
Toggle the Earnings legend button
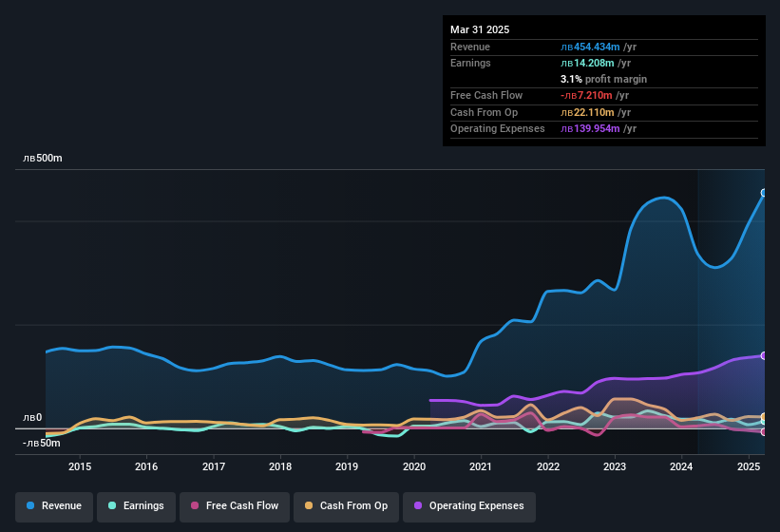136,506
